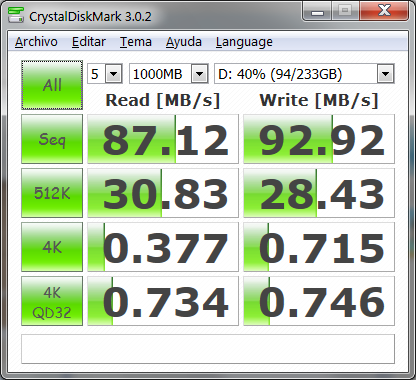
Task: Start the 4K benchmark test
Action: pyautogui.click(x=52, y=247)
